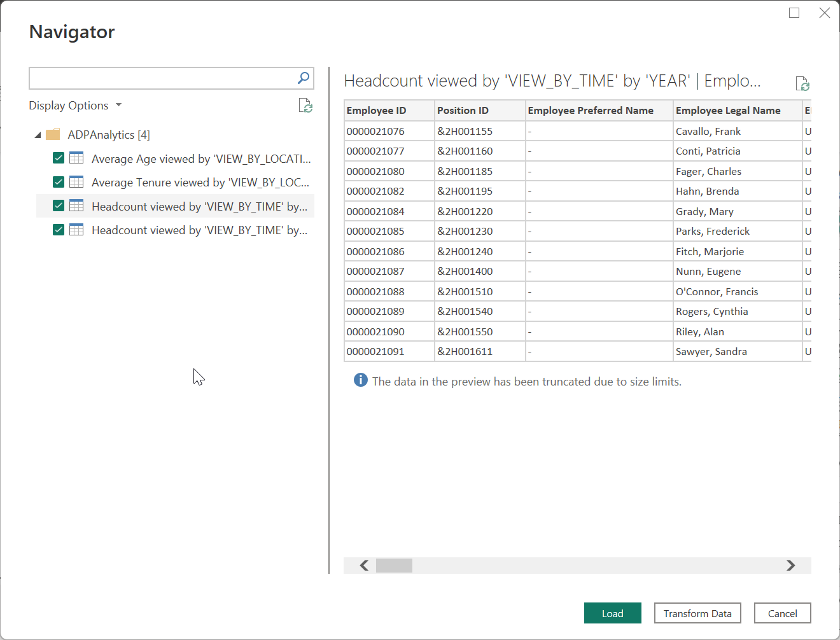
Task: Click the search magnifier icon
Action: [x=304, y=78]
